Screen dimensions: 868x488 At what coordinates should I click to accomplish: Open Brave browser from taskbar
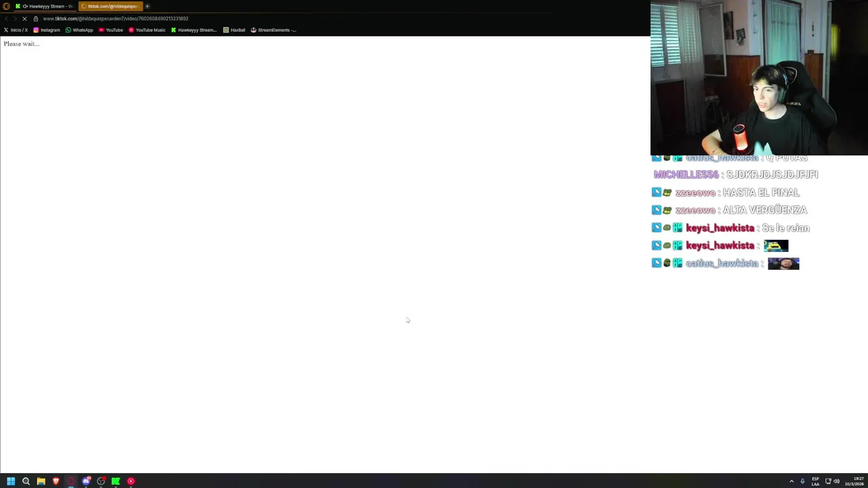tap(56, 481)
